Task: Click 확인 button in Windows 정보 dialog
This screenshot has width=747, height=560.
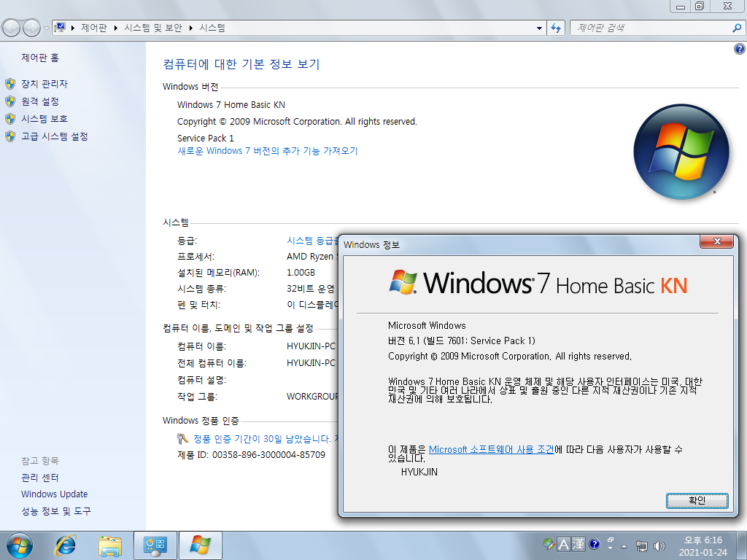Action: [697, 500]
